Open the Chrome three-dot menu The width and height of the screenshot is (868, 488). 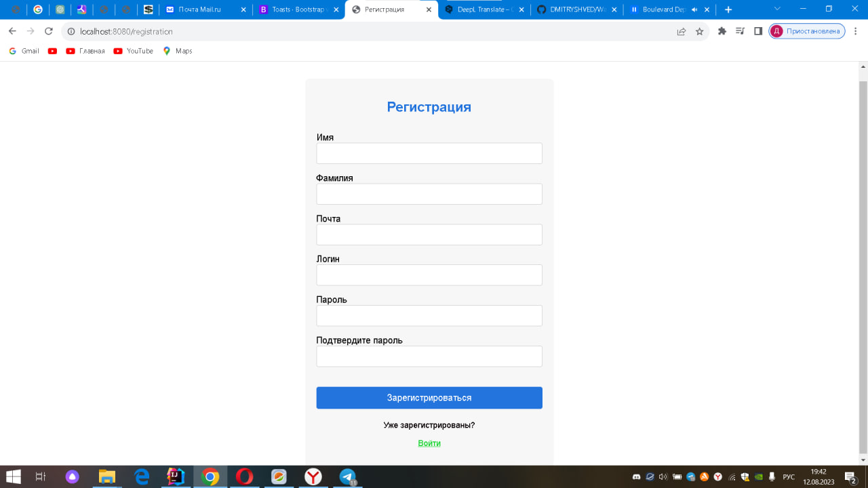855,31
